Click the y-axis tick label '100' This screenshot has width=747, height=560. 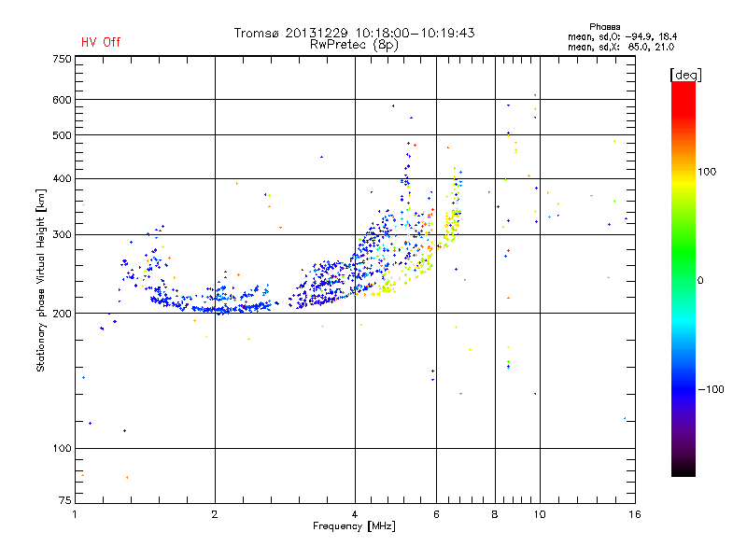(x=62, y=448)
